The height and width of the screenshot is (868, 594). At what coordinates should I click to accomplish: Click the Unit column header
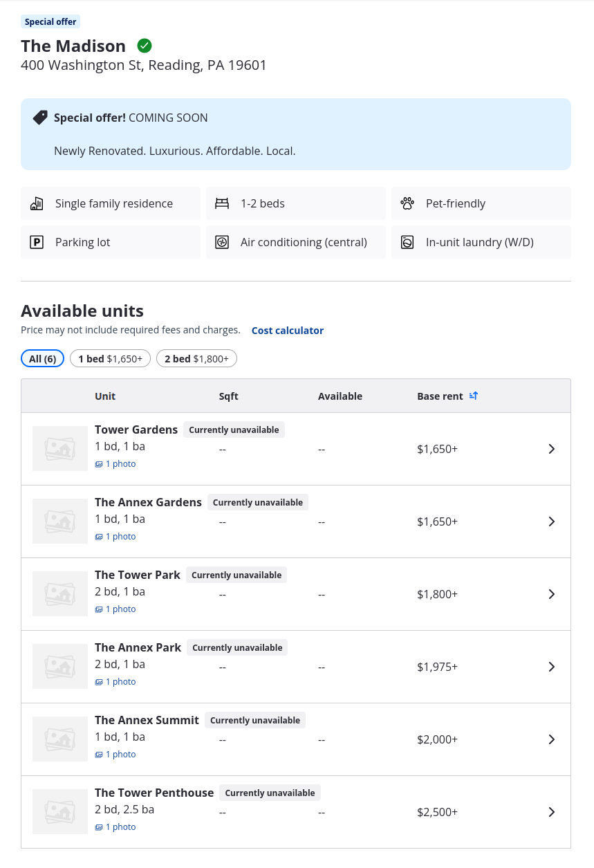[x=105, y=396]
